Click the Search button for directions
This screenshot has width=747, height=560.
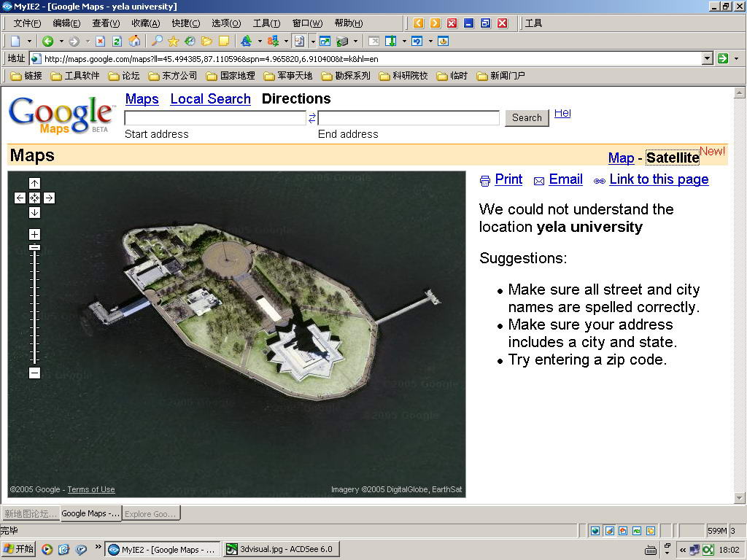pos(526,118)
